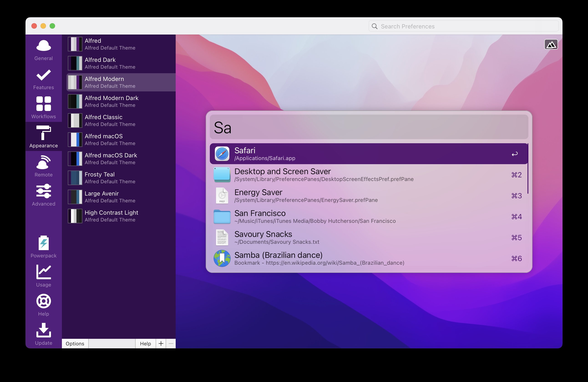Add a new theme with plus button
Image resolution: width=588 pixels, height=382 pixels.
tap(161, 344)
